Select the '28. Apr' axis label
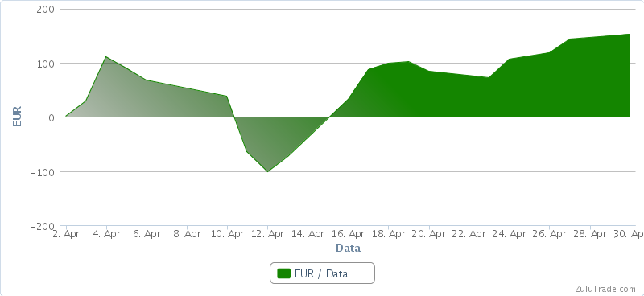 pos(589,234)
